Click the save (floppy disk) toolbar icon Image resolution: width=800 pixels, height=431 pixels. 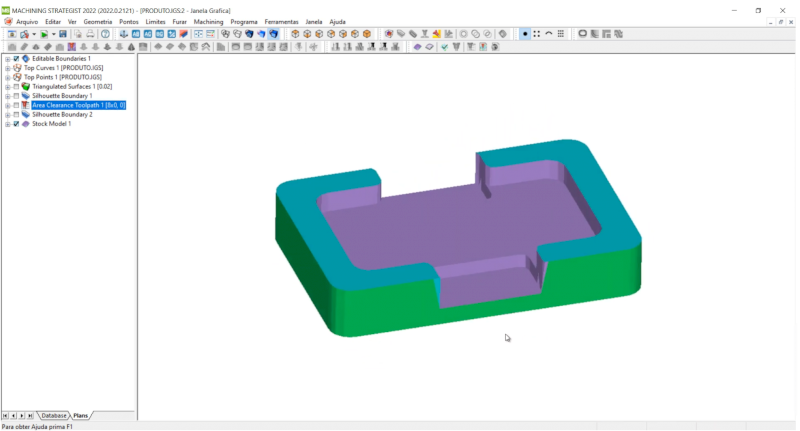pyautogui.click(x=64, y=34)
